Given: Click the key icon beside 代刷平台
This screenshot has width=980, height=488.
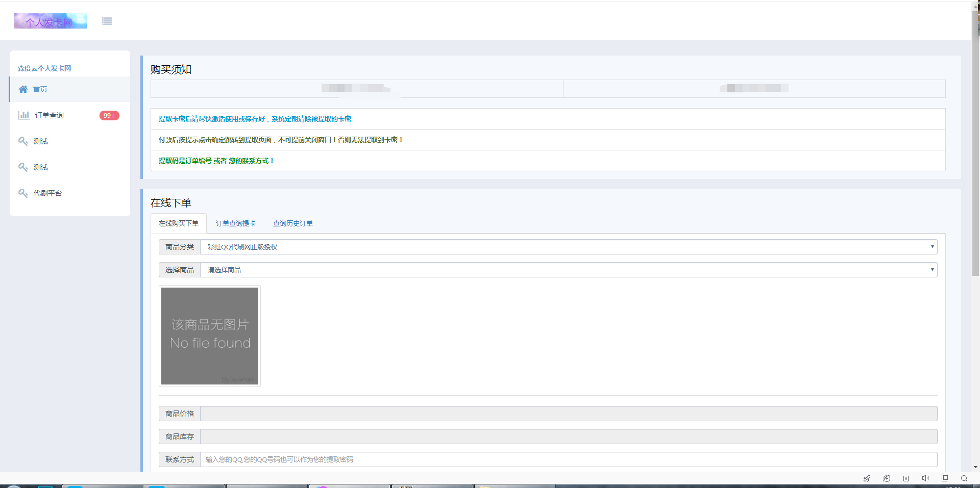Looking at the screenshot, I should click(x=23, y=193).
